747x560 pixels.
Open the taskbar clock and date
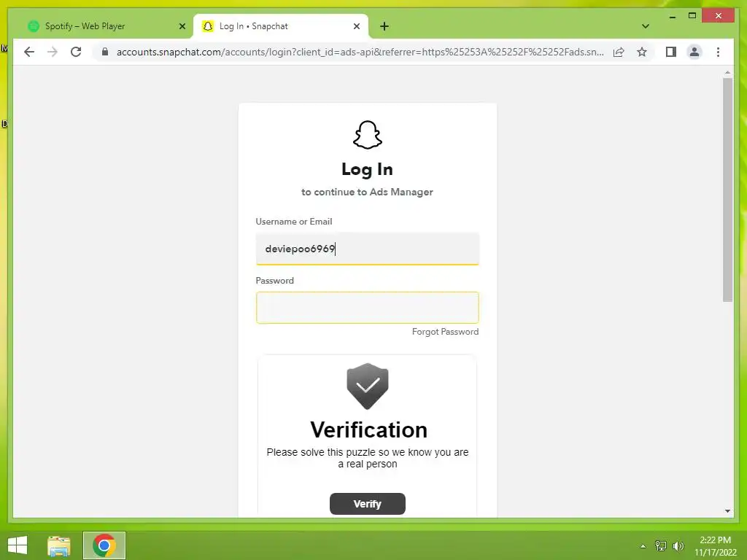click(715, 546)
